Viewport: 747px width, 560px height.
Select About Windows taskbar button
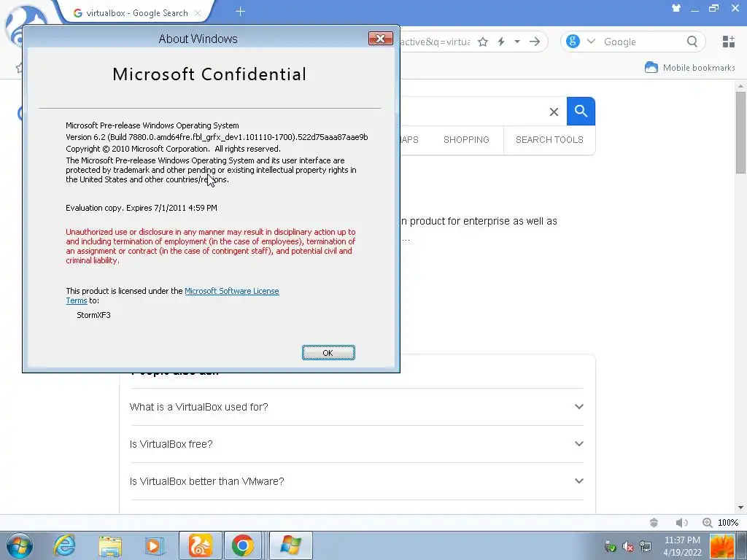[x=291, y=545]
